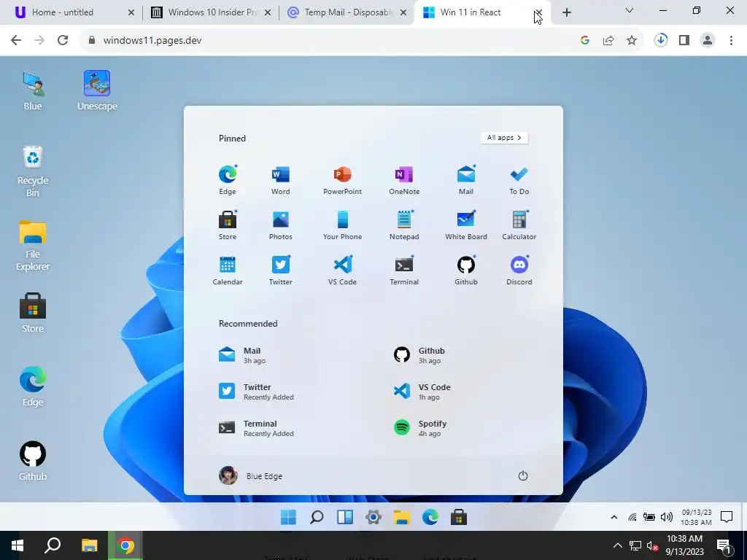Open Store from pinned apps
Screen dimensions: 747x560
click(x=228, y=225)
